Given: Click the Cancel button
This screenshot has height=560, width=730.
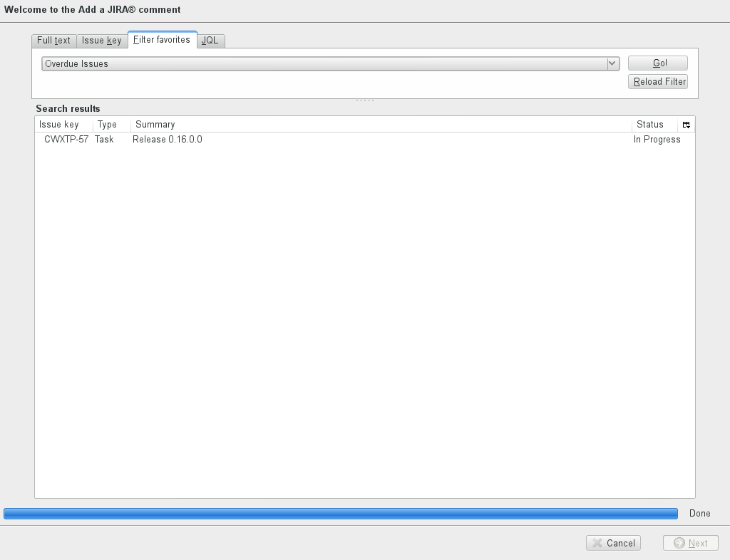Looking at the screenshot, I should (x=613, y=543).
